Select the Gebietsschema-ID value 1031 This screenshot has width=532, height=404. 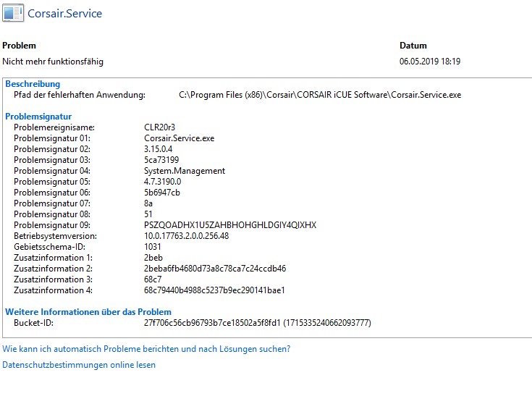point(152,247)
